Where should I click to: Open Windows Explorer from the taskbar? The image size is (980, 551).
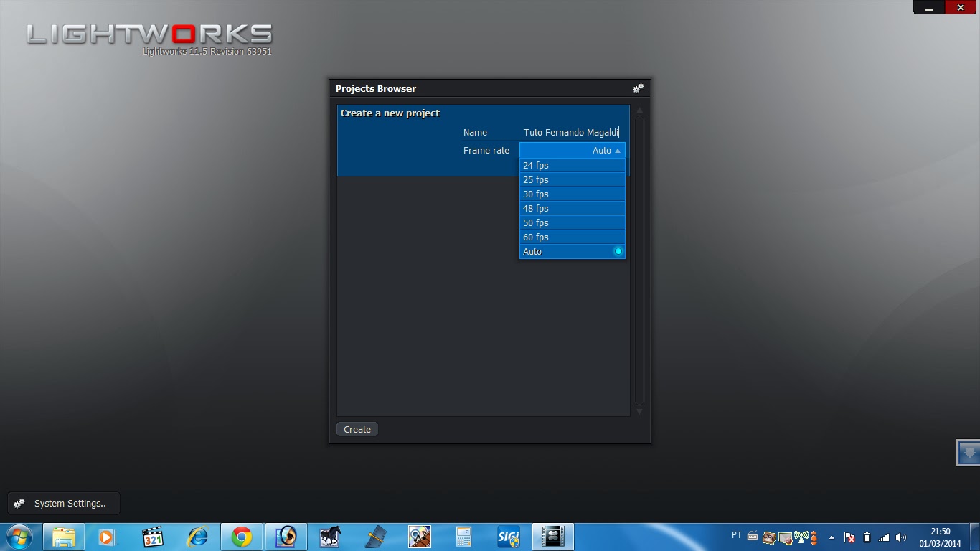[64, 537]
